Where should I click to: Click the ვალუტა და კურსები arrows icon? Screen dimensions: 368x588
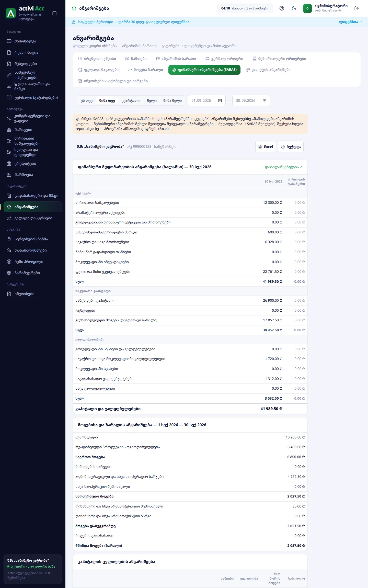9,218
